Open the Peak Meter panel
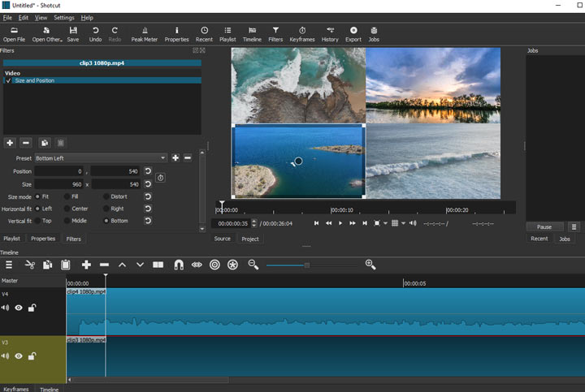This screenshot has height=392, width=585. 144,33
